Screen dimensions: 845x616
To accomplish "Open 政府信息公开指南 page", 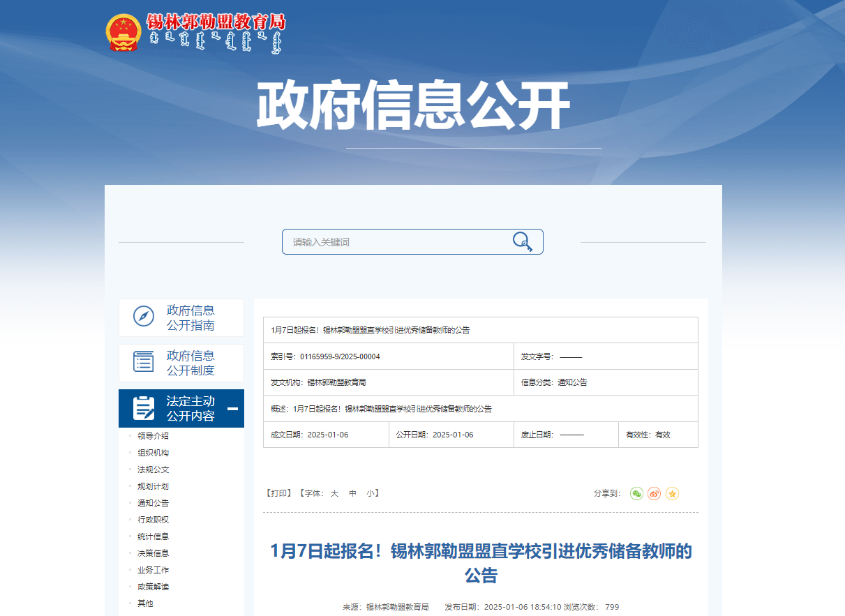I will click(x=181, y=318).
